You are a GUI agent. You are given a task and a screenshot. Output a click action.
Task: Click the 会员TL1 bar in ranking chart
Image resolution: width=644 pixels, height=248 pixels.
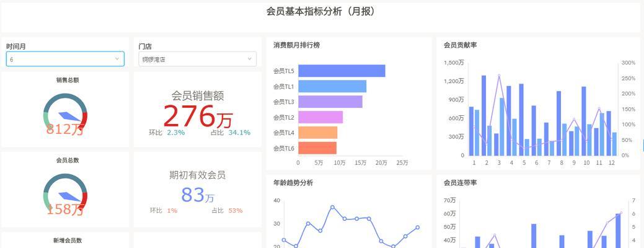click(332, 86)
